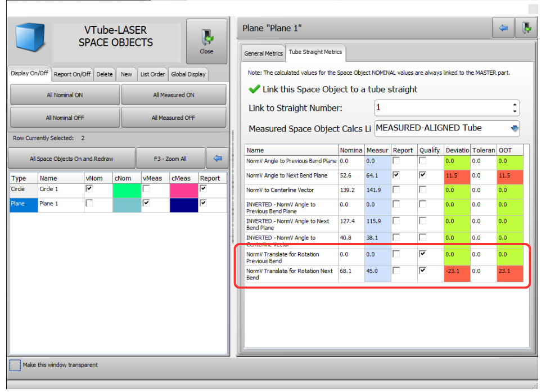Click the X at the window's top-right corner
541x392 pixels.
click(533, 8)
